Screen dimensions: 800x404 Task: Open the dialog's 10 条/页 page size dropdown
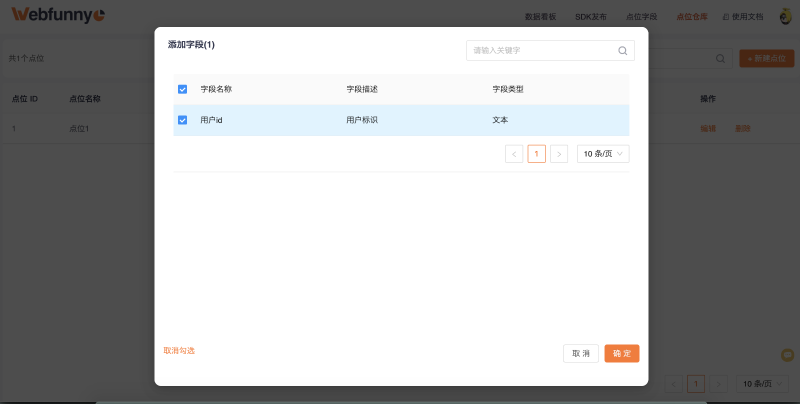[603, 154]
